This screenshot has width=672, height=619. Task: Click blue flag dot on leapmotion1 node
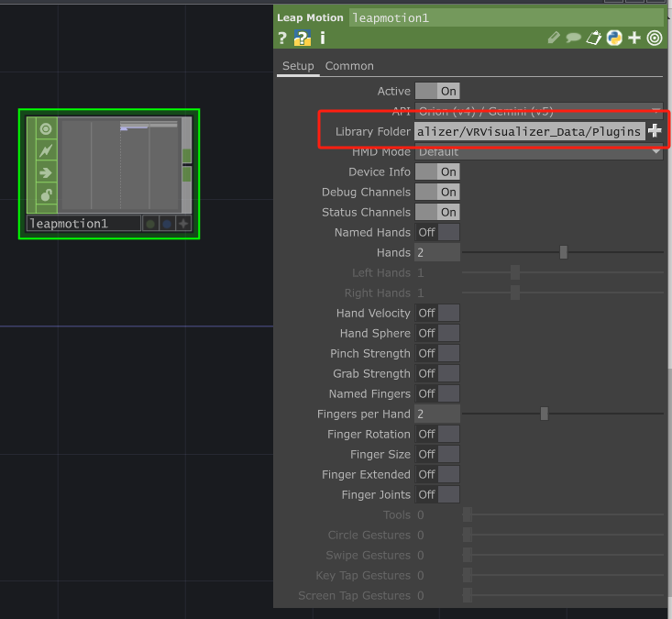167,224
